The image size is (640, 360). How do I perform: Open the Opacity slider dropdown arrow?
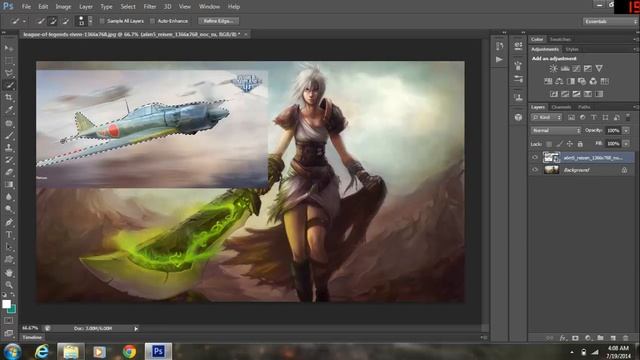(x=626, y=131)
